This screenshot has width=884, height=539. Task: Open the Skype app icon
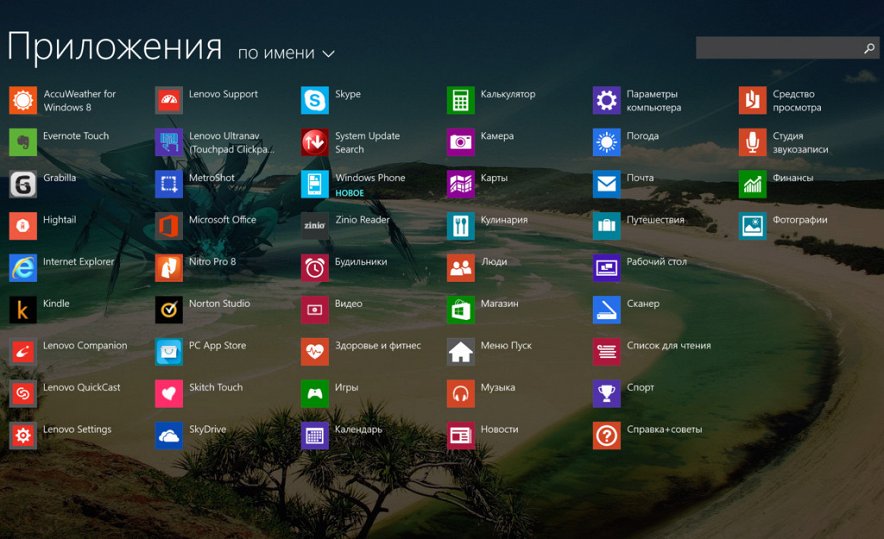pyautogui.click(x=315, y=100)
